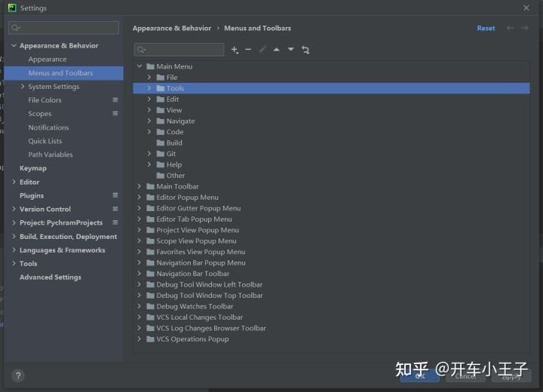Viewport: 543px width, 392px height.
Task: Expand the Tools menu node
Action: pos(149,88)
